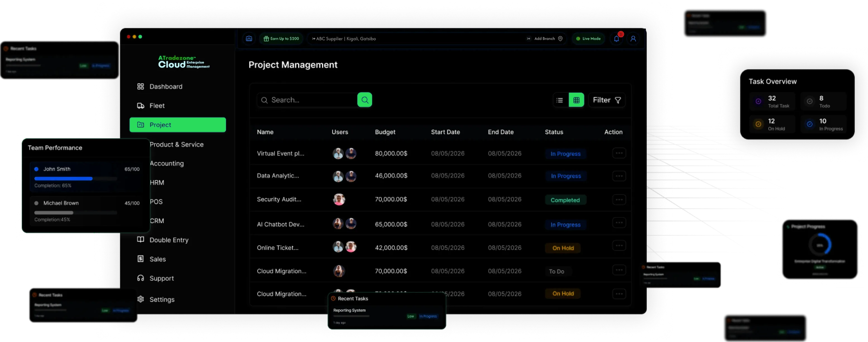
Task: Toggle Live Mode indicator
Action: [x=588, y=39]
